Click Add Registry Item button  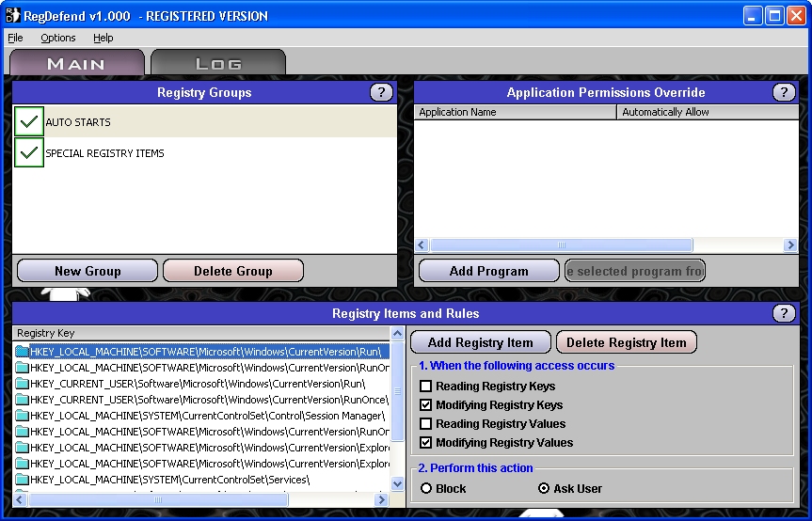coord(481,342)
